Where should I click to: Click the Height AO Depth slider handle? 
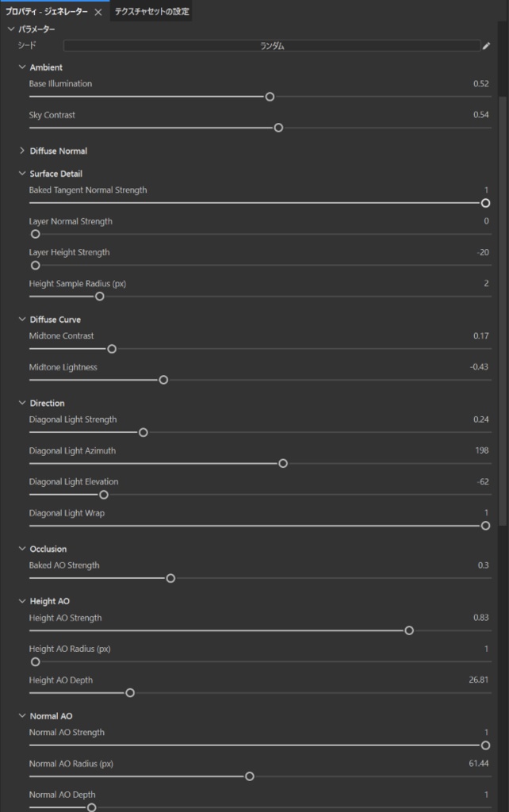(x=130, y=693)
